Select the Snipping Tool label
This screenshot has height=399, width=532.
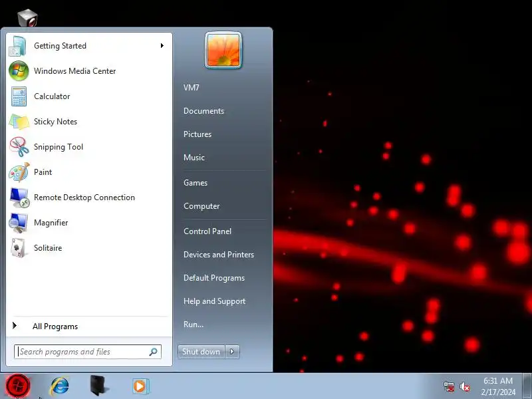(59, 147)
